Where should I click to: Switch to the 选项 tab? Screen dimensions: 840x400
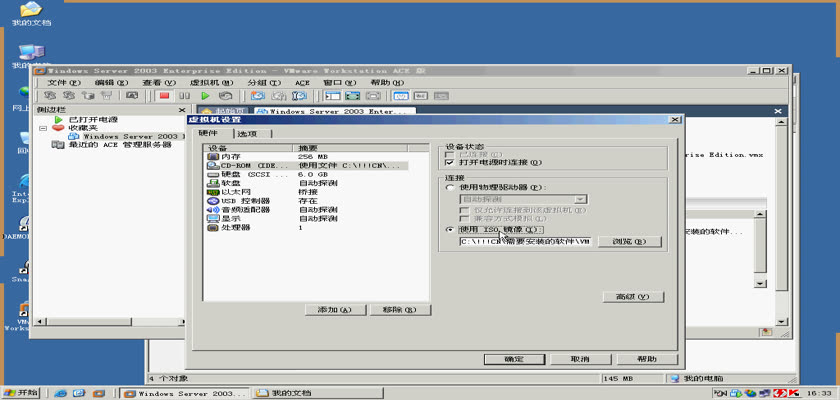[252, 133]
